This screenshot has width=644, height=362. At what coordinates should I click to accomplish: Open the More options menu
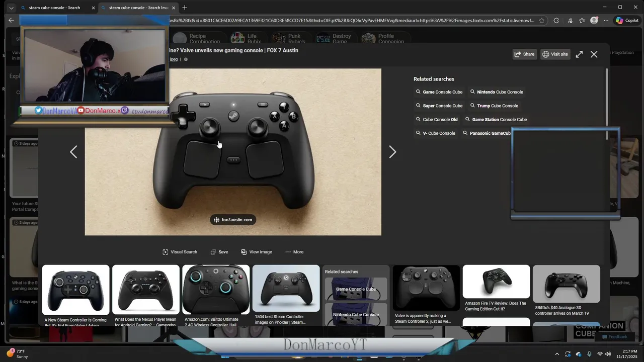point(294,252)
